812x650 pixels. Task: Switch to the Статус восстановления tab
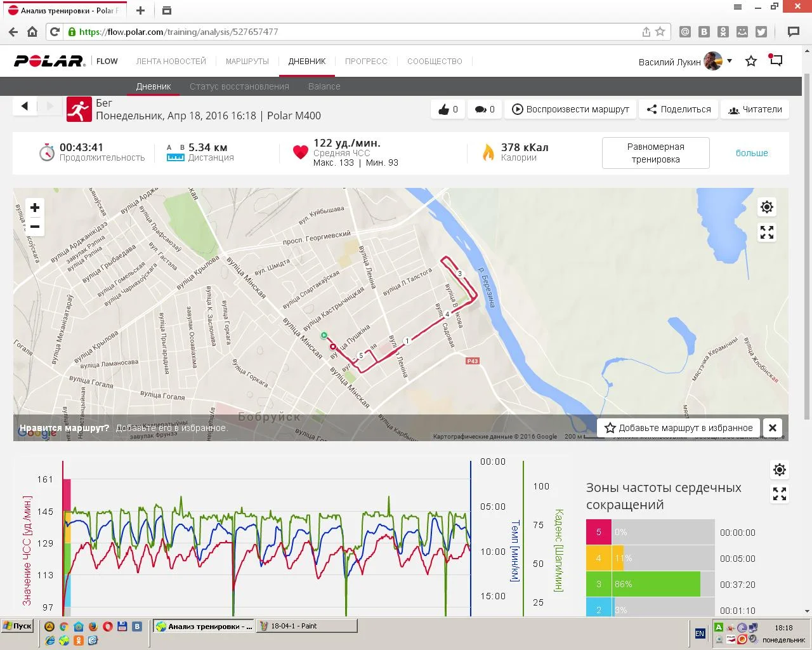click(x=239, y=86)
